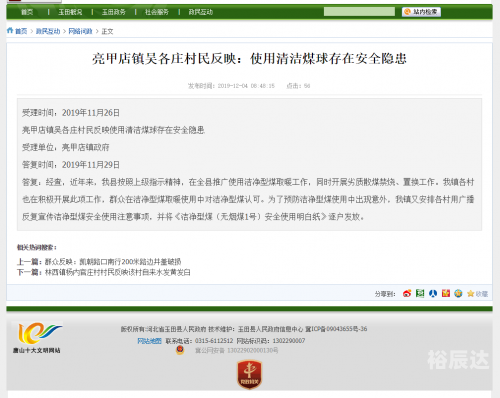Screen dimensions: 500x398
Task: Click the blue round star share icon
Action: [458, 294]
